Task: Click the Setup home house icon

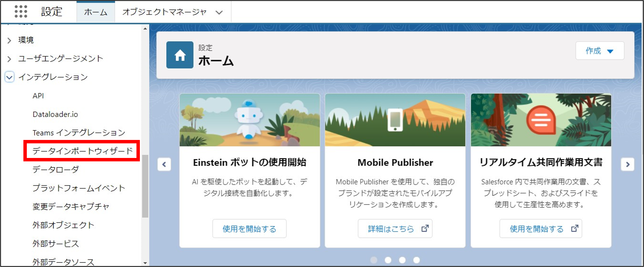Action: pos(180,55)
